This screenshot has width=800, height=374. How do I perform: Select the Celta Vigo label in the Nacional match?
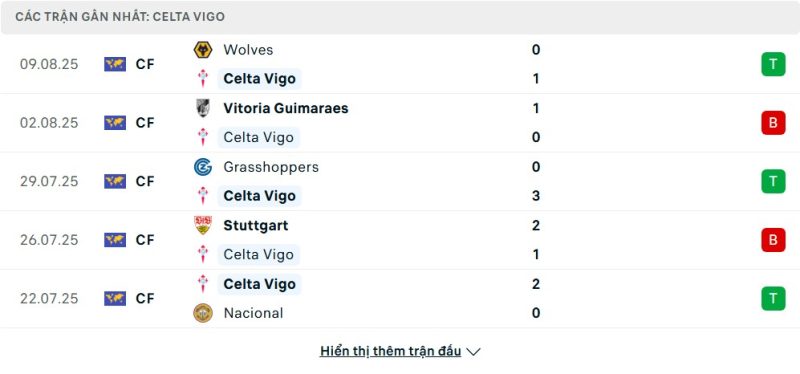(260, 284)
